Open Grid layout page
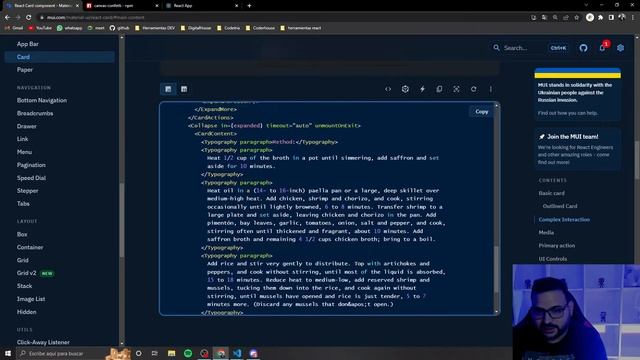The width and height of the screenshot is (640, 360). coord(22,260)
